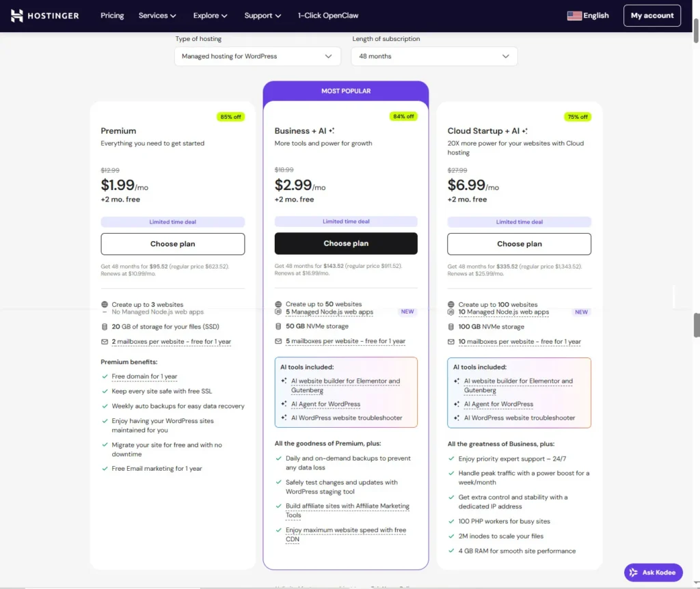Click the Ask Kodee sparkle icon
This screenshot has width=700, height=589.
click(633, 573)
